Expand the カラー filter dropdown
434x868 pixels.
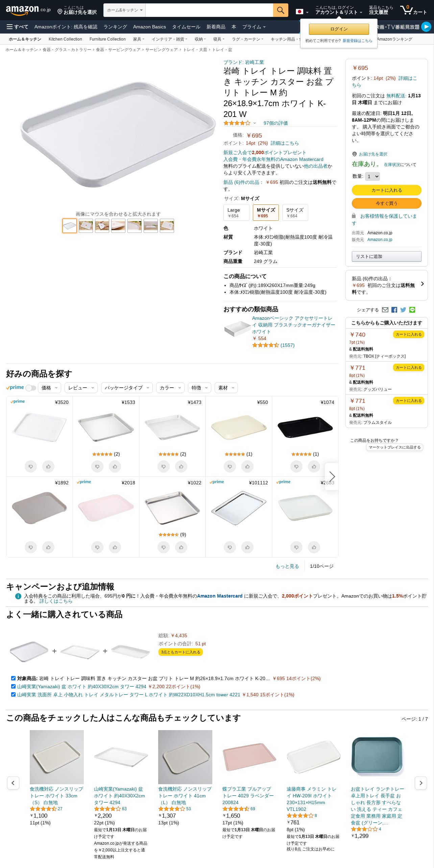170,388
